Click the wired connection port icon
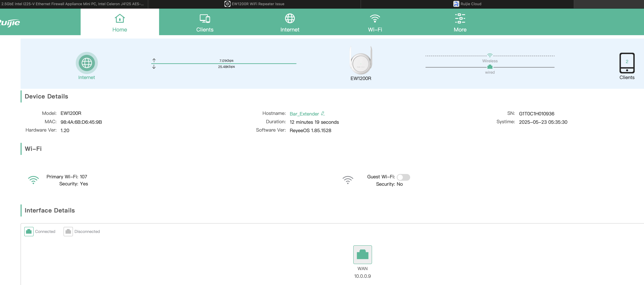 click(490, 67)
